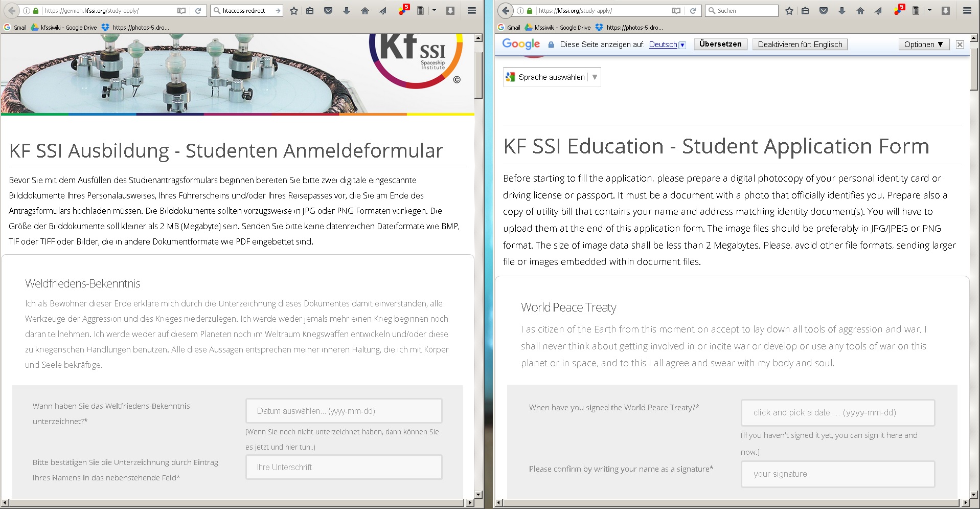
Task: Bookmark the page with right window star
Action: click(x=789, y=10)
